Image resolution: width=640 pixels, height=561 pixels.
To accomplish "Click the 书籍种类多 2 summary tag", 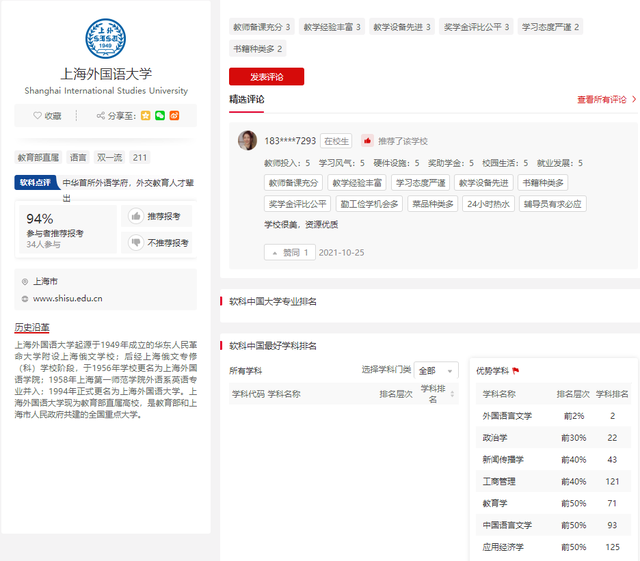I will [258, 49].
